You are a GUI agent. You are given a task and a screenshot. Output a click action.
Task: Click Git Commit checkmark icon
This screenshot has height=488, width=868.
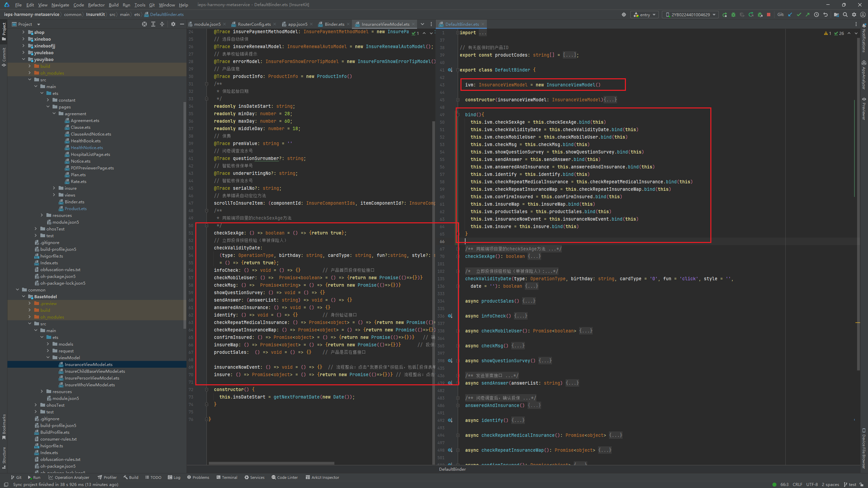pyautogui.click(x=799, y=15)
